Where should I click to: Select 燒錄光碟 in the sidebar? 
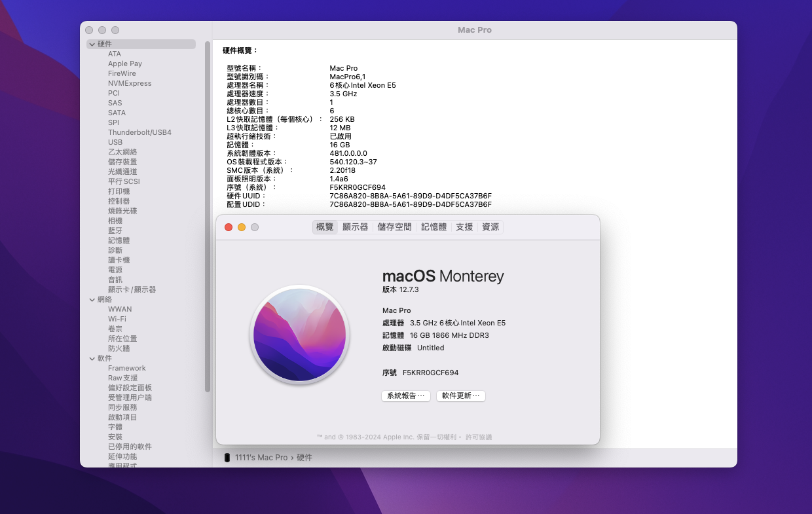(x=122, y=211)
